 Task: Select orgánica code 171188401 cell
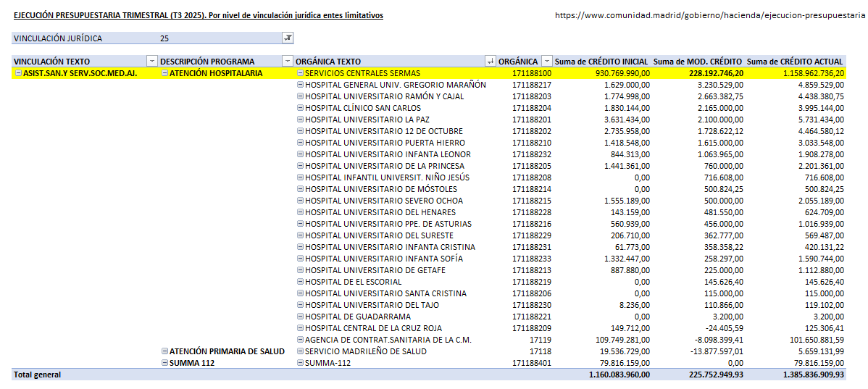click(x=531, y=363)
